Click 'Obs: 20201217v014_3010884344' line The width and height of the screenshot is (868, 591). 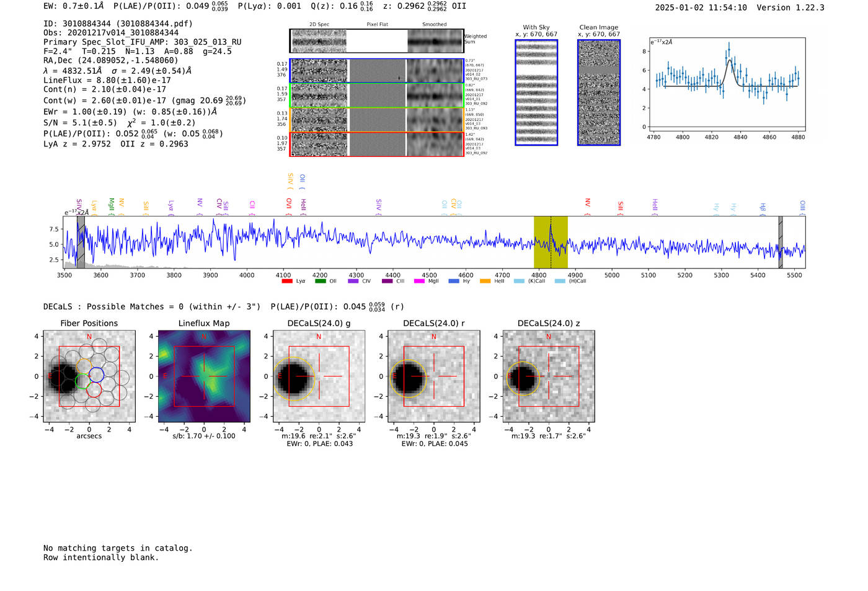point(111,33)
